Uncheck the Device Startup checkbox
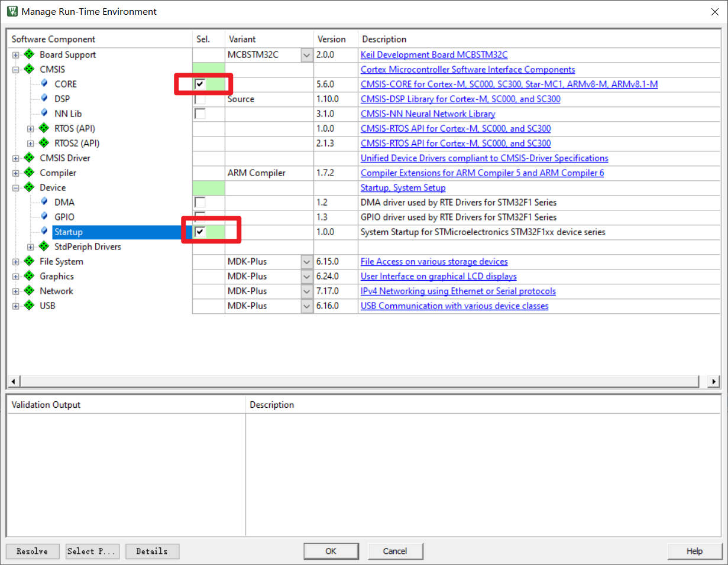The width and height of the screenshot is (728, 565). 200,232
